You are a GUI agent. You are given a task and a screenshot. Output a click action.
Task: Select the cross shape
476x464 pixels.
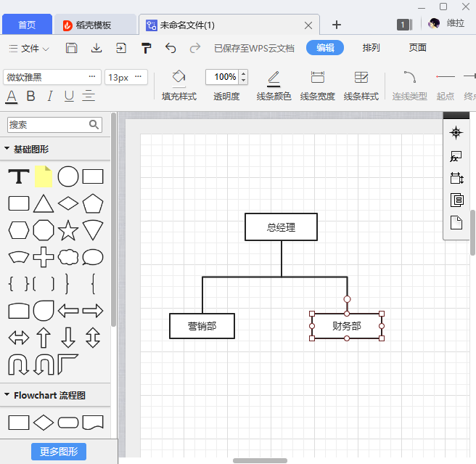44,257
